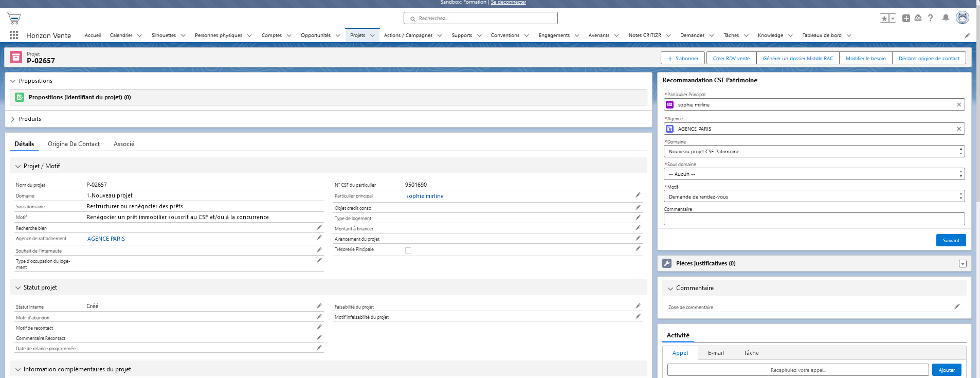980x378 pixels.
Task: Toggle the Trésorerie Principale checkbox
Action: coord(408,250)
